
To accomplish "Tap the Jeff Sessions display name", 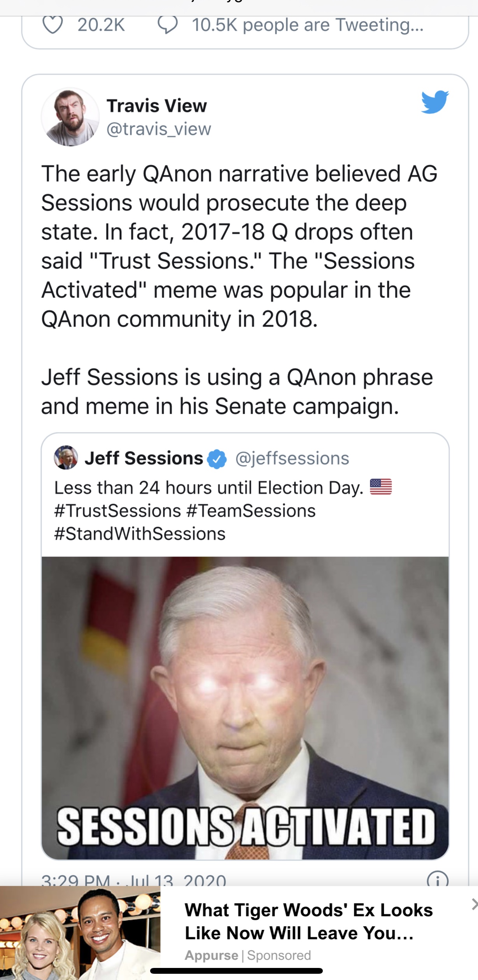I will click(x=144, y=458).
